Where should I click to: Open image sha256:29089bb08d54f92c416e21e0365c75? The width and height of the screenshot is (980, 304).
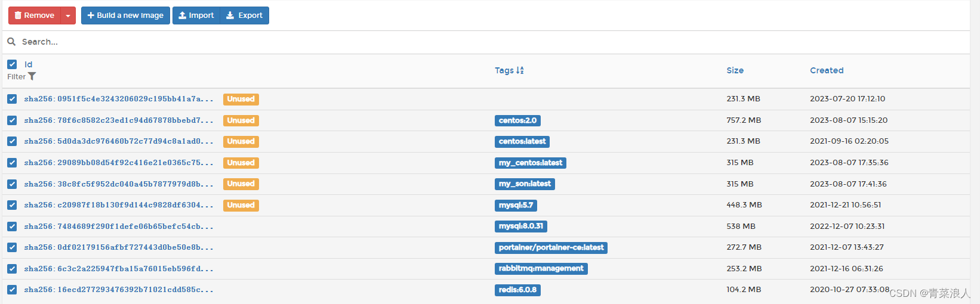119,163
